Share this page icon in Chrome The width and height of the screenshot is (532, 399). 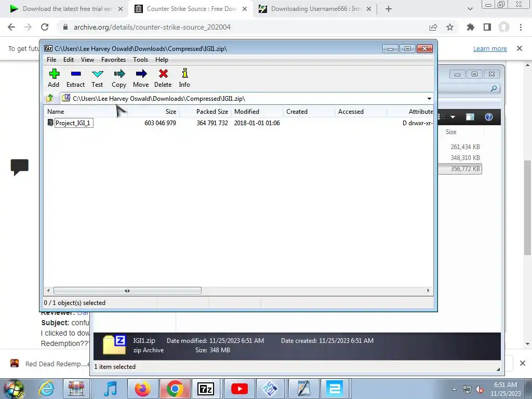click(433, 27)
